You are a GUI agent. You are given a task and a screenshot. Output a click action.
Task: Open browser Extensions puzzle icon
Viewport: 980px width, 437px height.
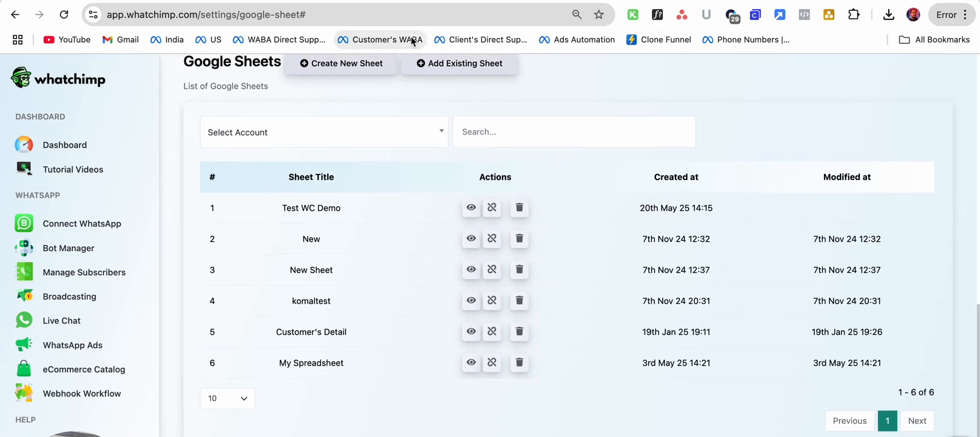pyautogui.click(x=854, y=15)
